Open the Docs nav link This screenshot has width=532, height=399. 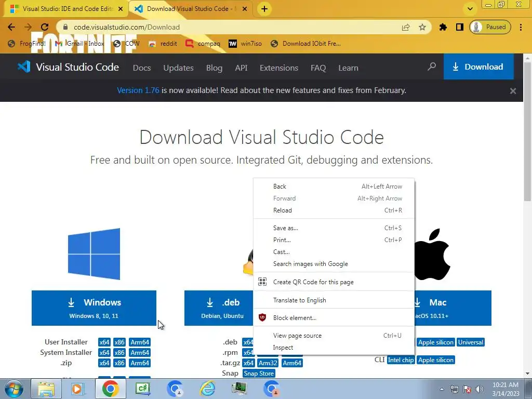[142, 68]
